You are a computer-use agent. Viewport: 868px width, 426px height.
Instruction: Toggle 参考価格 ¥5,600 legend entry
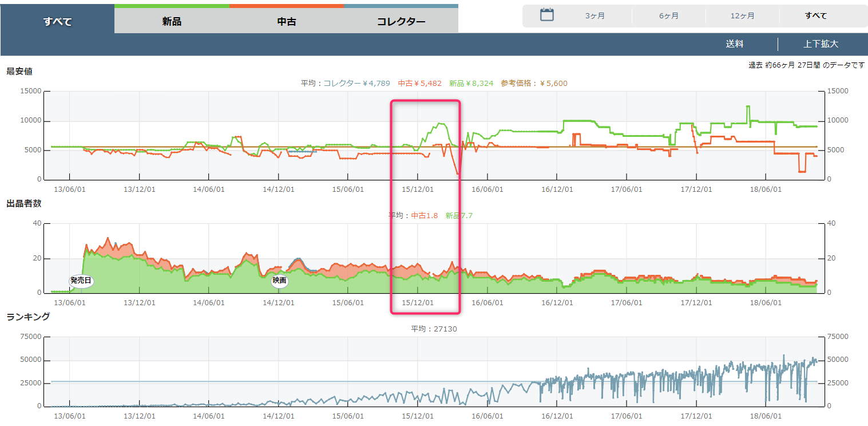pyautogui.click(x=534, y=83)
